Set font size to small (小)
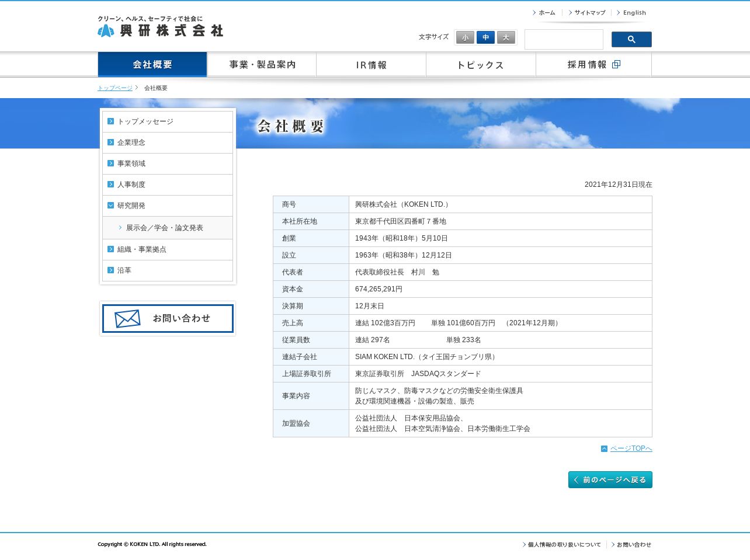Viewport: 750px width, 560px height. tap(465, 37)
